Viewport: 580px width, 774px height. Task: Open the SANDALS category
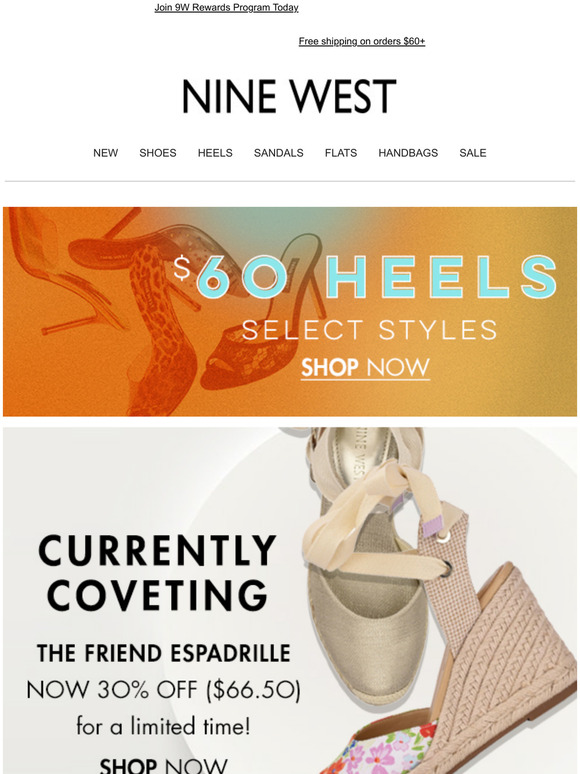click(x=279, y=153)
